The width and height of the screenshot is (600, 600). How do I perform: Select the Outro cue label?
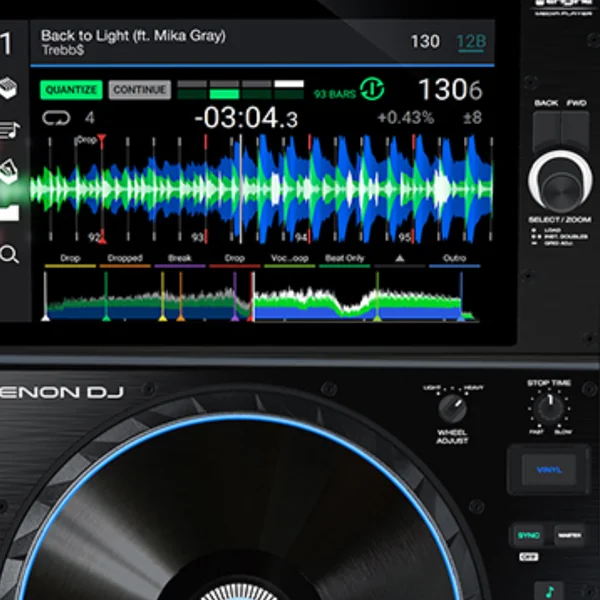454,258
